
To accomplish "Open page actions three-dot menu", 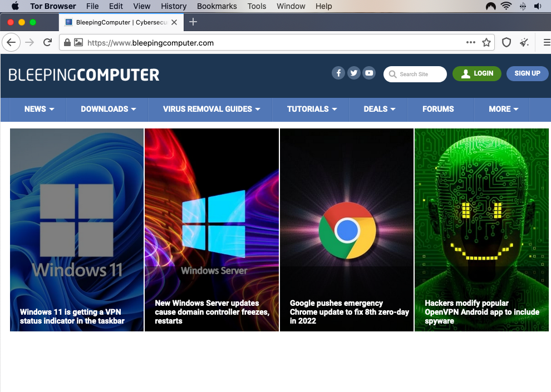I will coord(470,42).
